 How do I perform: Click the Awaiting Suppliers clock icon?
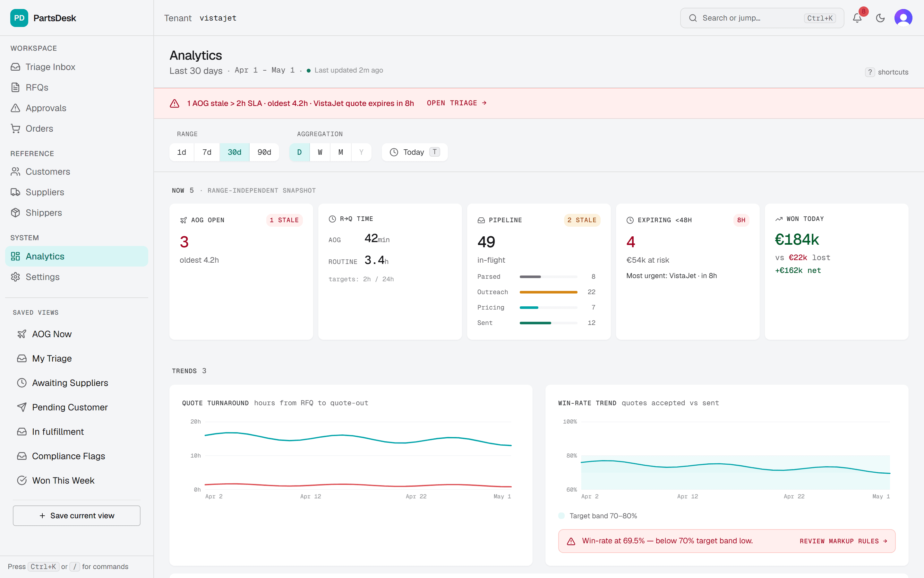(x=22, y=383)
